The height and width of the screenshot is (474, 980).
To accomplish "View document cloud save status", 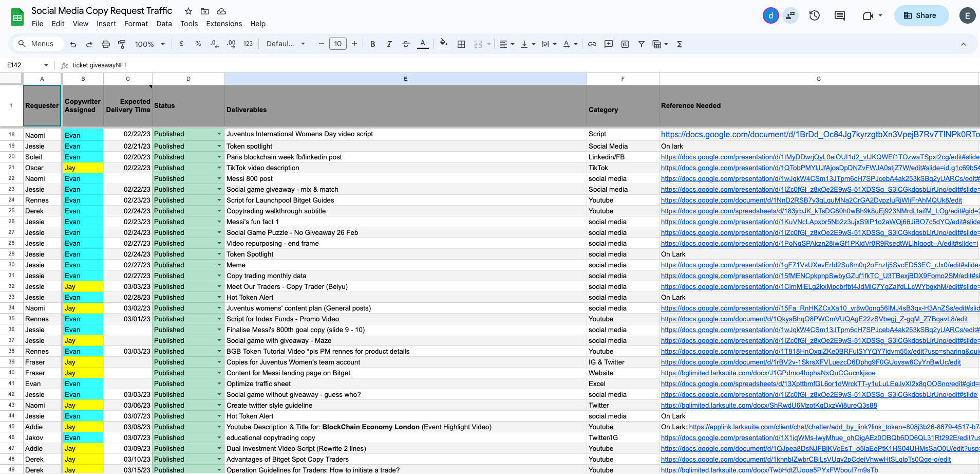I will pos(221,11).
